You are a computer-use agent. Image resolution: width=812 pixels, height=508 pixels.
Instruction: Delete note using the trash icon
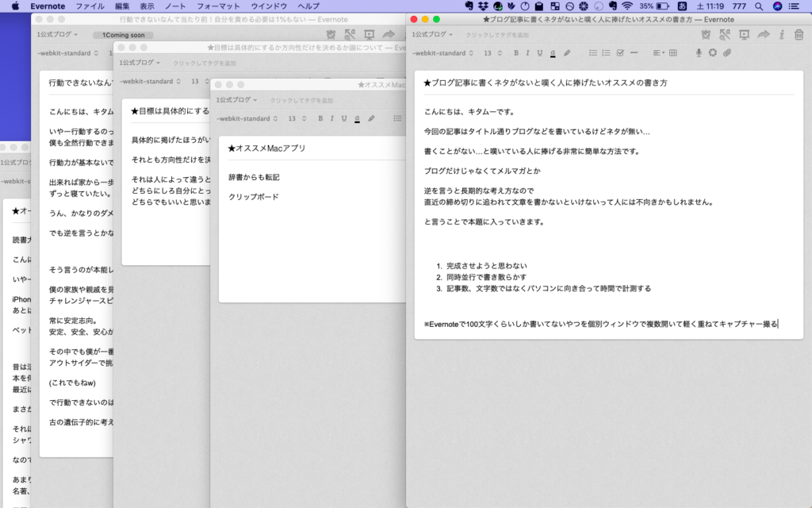pyautogui.click(x=799, y=35)
